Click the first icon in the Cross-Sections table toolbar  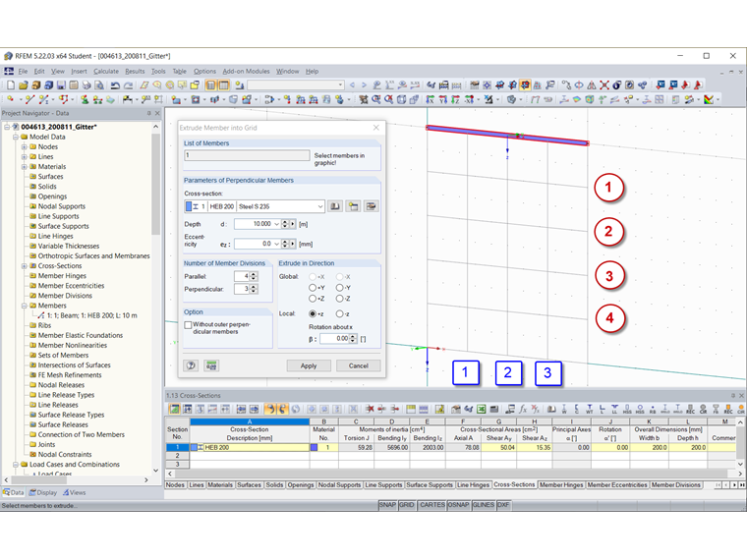pos(174,409)
